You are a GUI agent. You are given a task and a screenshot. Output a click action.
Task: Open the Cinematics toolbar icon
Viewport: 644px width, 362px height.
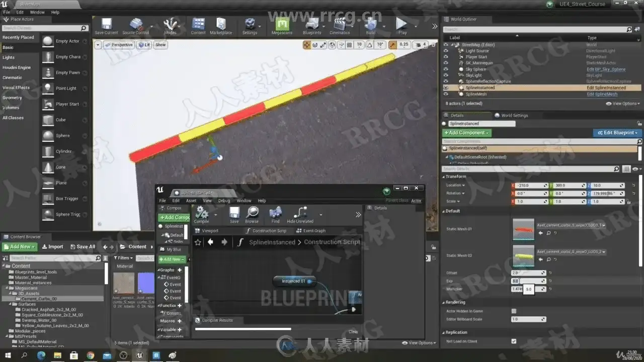point(340,26)
